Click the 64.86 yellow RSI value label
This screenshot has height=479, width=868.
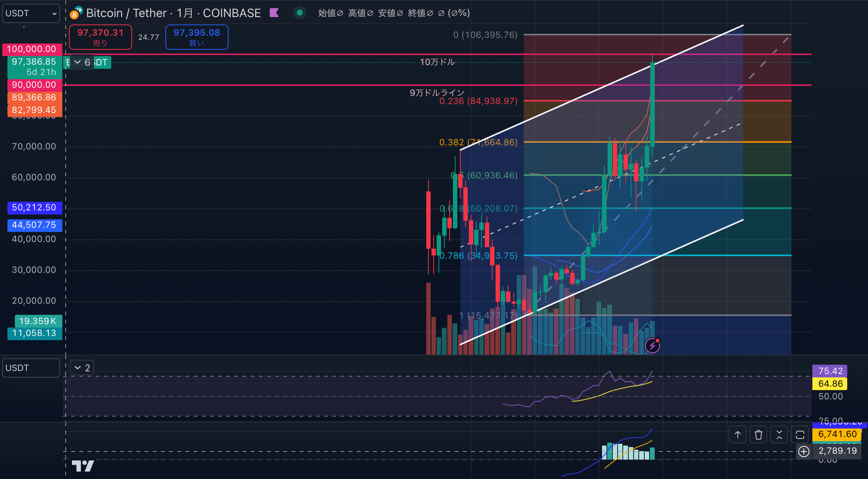[x=830, y=384]
